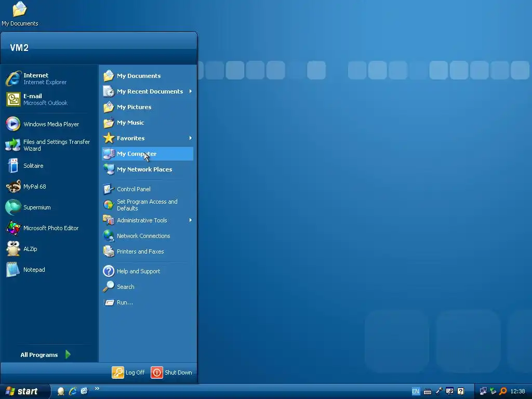Launch Supermium

click(47, 207)
